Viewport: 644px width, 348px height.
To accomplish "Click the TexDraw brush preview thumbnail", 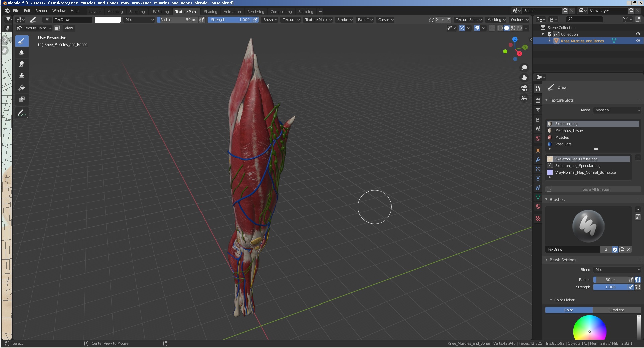I will [588, 226].
